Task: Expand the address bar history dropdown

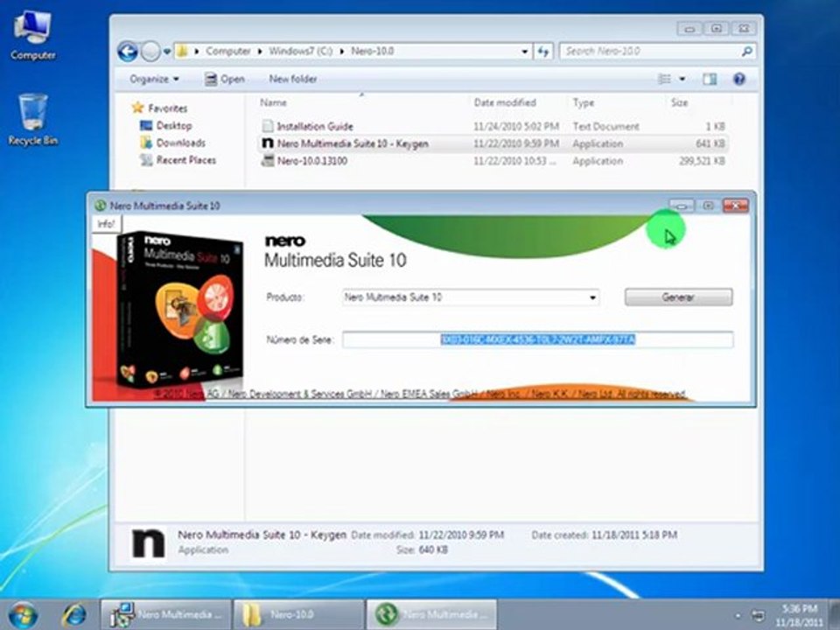Action: click(524, 52)
